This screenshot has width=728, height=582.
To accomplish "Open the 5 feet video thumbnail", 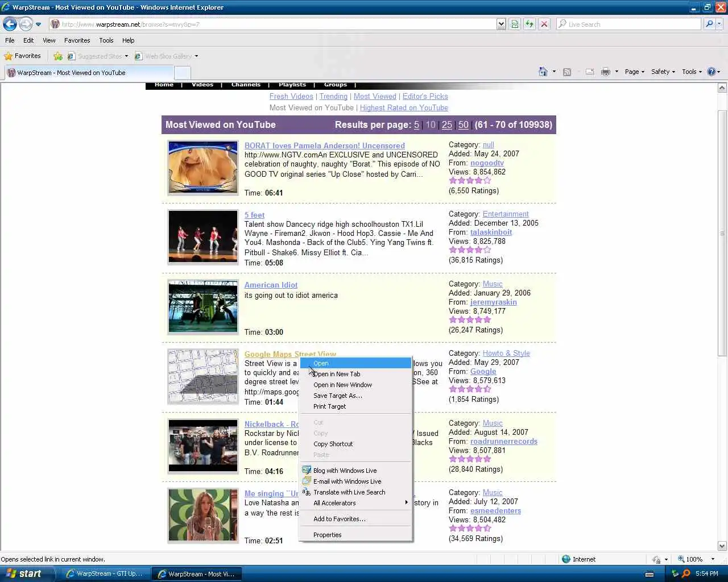I will point(203,237).
